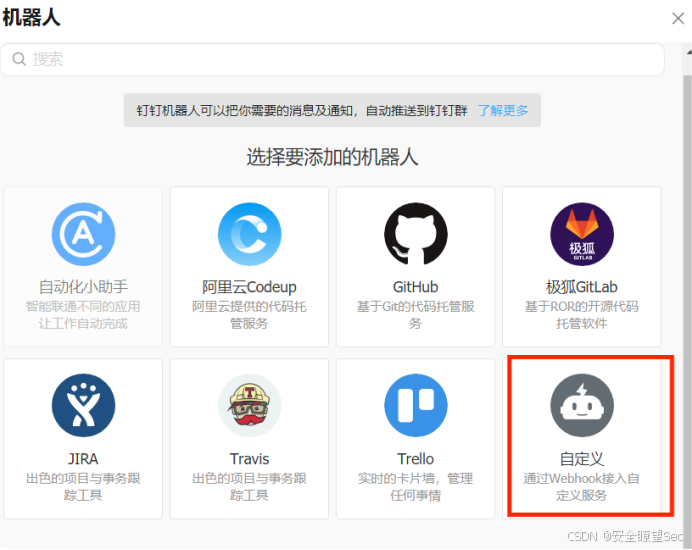Click the 阿里云Codeup title text

tap(249, 287)
